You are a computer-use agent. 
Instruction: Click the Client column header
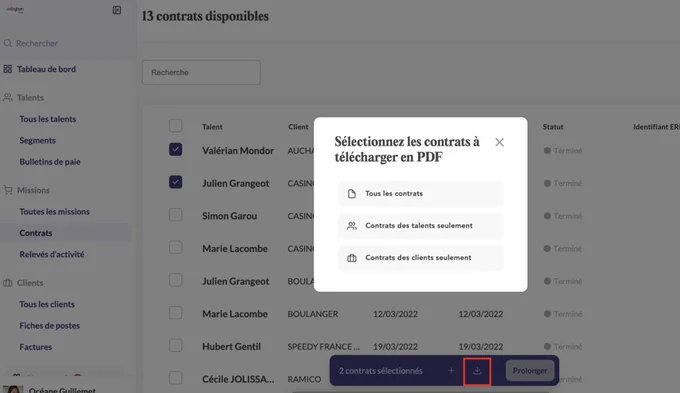pos(298,127)
